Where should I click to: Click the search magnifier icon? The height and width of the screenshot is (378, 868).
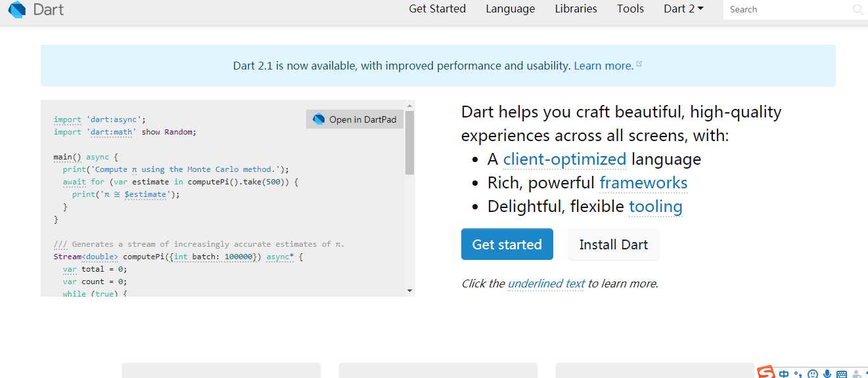858,9
